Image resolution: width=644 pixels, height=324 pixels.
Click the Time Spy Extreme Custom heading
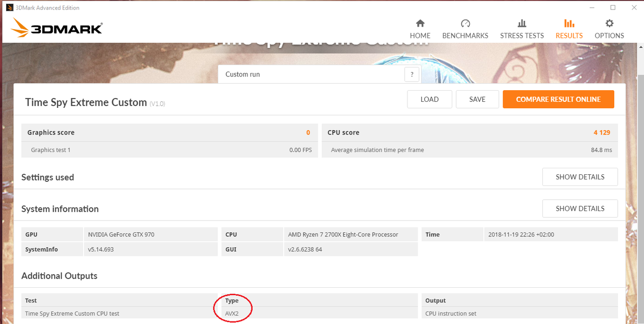pos(86,102)
